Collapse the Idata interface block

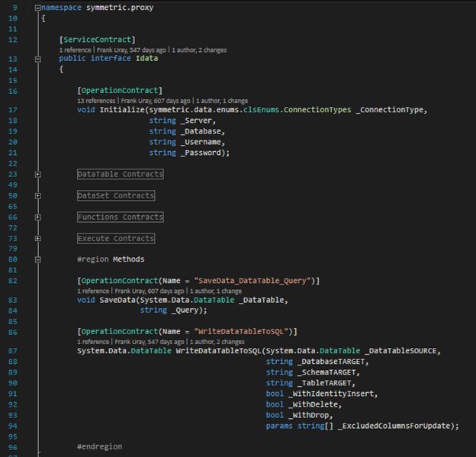(x=37, y=60)
